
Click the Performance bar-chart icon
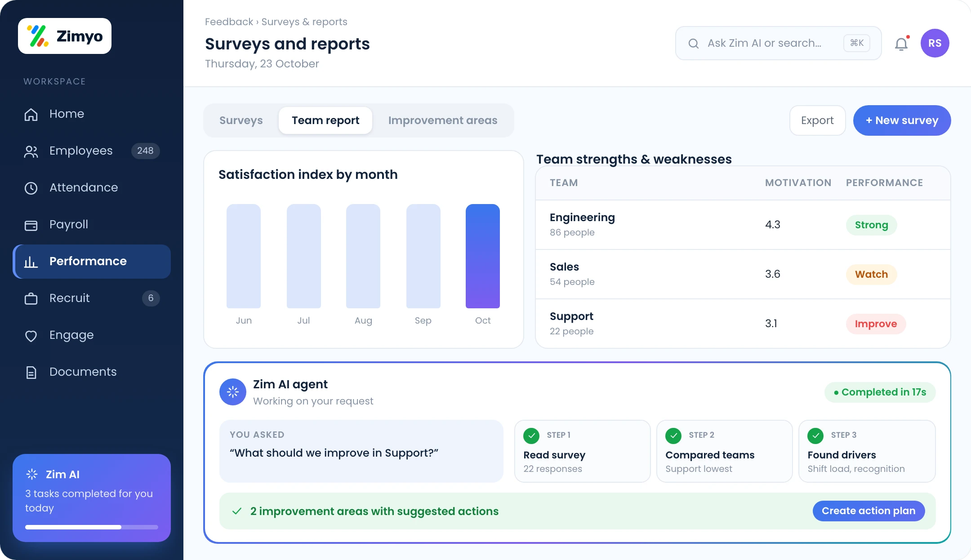pyautogui.click(x=31, y=262)
